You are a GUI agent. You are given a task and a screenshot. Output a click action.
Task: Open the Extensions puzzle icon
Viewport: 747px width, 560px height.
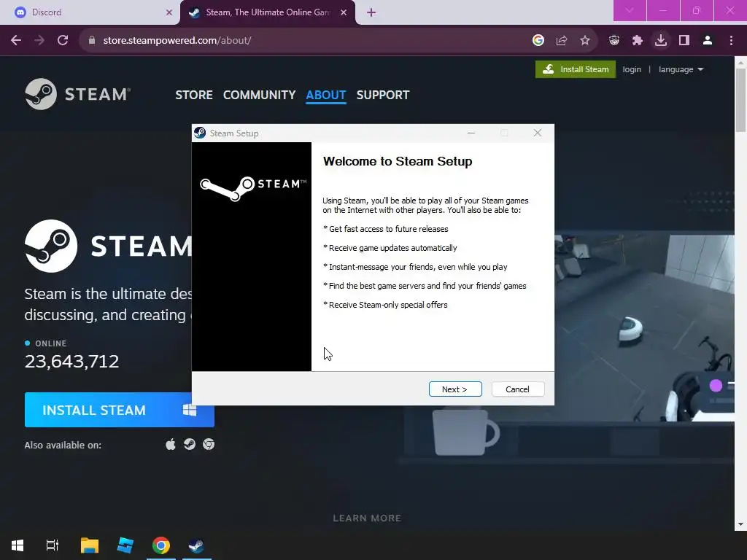point(638,41)
